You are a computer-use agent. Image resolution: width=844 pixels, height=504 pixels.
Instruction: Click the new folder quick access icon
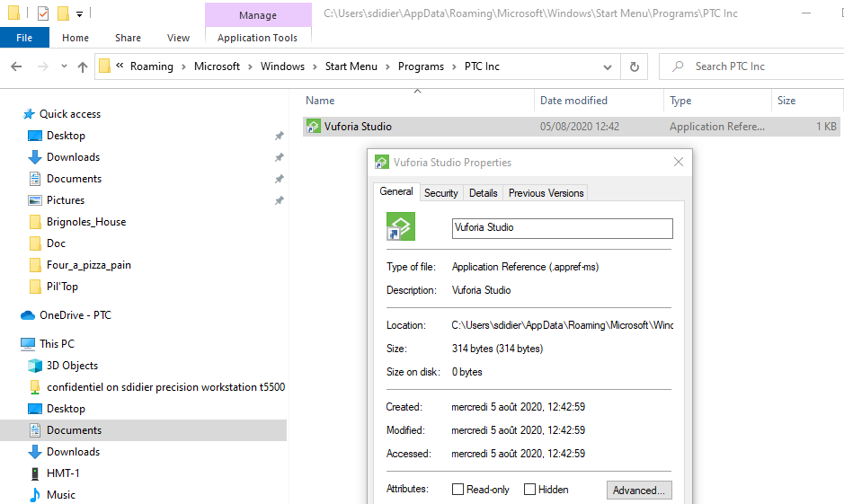click(x=64, y=13)
